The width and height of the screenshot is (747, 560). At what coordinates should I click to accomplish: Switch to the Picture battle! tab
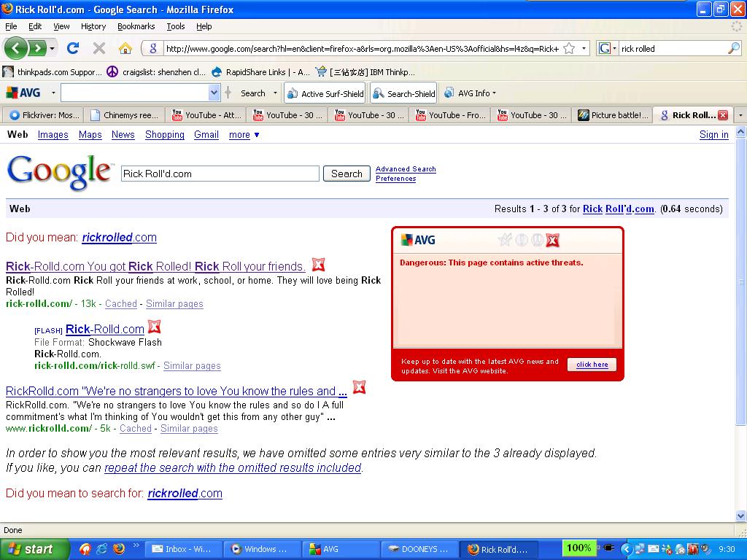(612, 115)
